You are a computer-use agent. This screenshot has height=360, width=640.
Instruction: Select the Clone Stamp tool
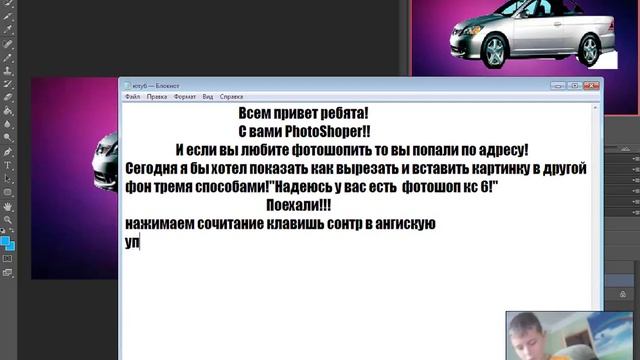pos(7,71)
